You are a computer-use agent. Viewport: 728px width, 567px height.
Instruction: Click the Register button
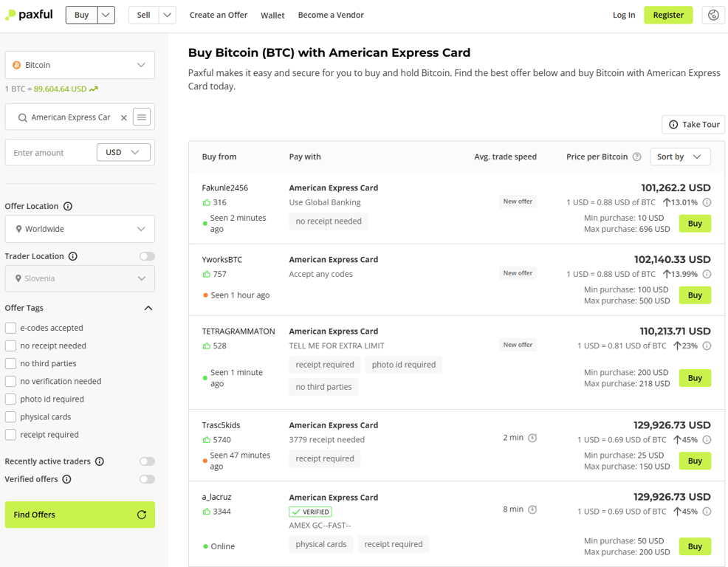click(x=667, y=15)
